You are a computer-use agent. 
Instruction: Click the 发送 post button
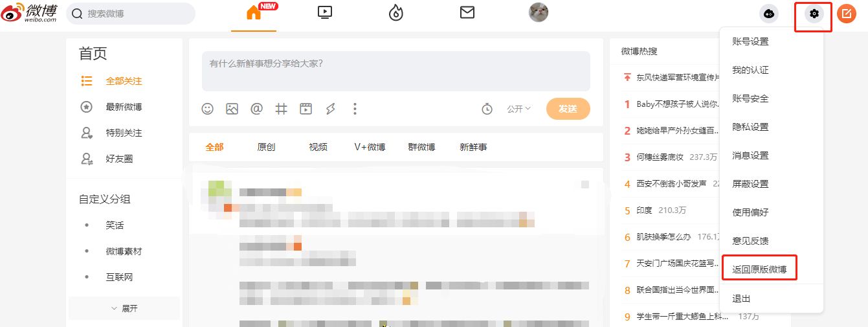[x=568, y=109]
